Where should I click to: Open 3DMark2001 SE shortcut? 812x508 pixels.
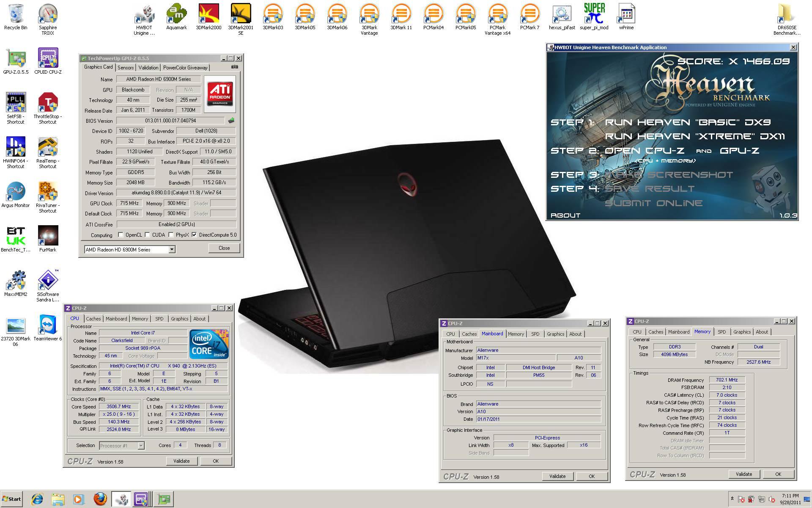pos(241,19)
